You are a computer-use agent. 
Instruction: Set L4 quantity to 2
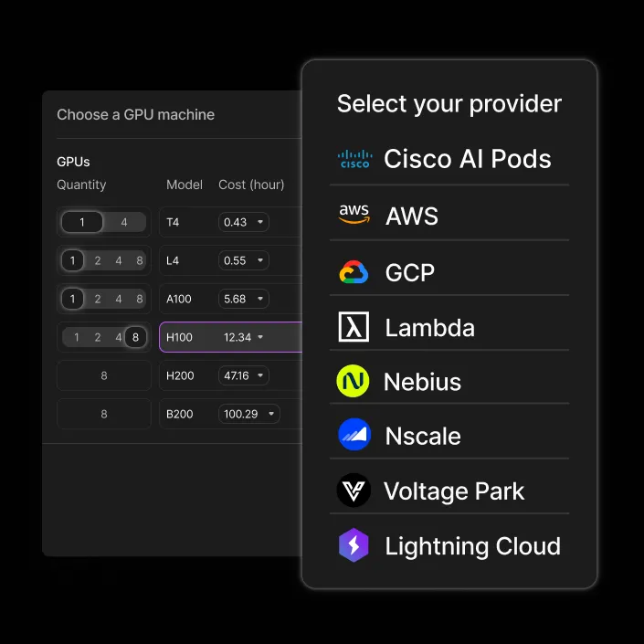tap(98, 260)
